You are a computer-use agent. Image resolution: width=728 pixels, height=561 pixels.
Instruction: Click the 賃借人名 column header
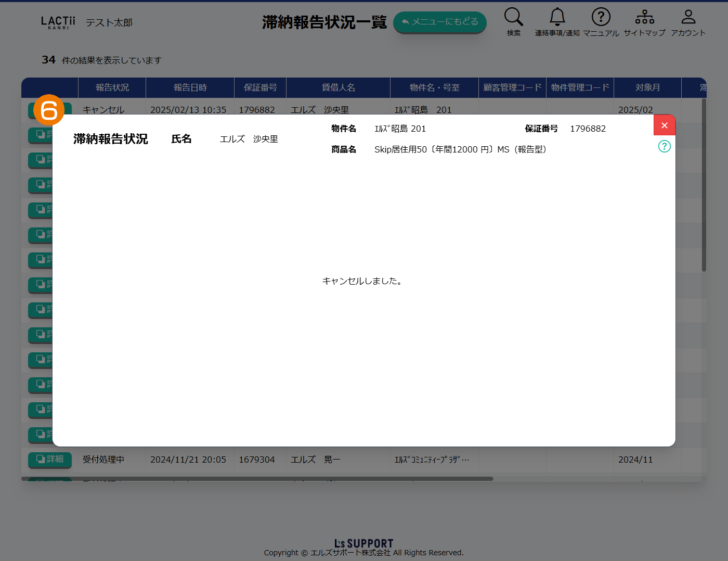(338, 87)
